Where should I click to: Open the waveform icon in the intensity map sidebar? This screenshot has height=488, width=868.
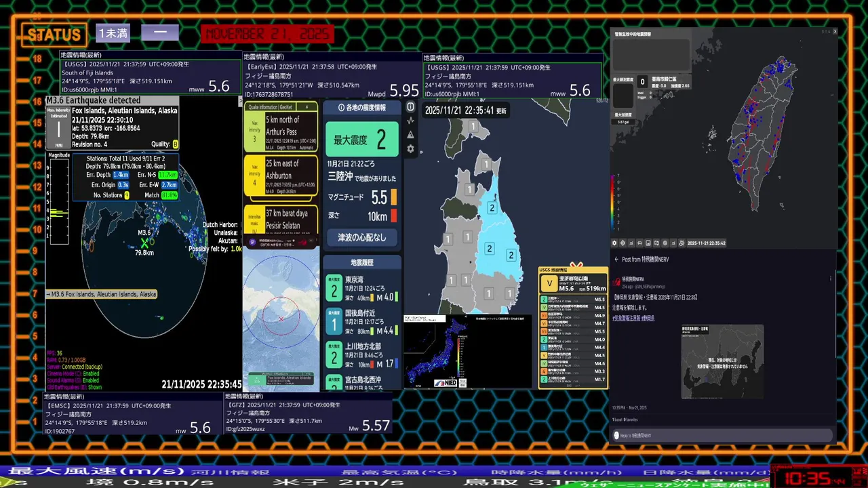pos(410,121)
